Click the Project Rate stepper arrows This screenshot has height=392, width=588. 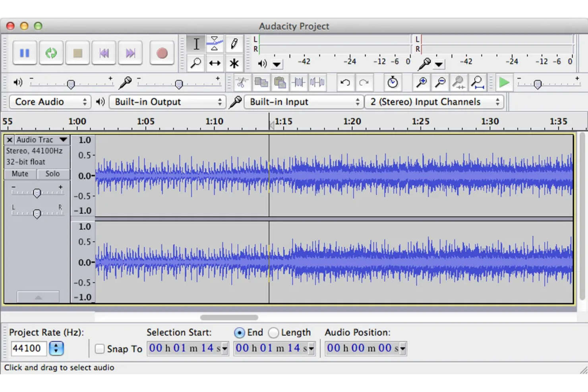click(x=56, y=348)
